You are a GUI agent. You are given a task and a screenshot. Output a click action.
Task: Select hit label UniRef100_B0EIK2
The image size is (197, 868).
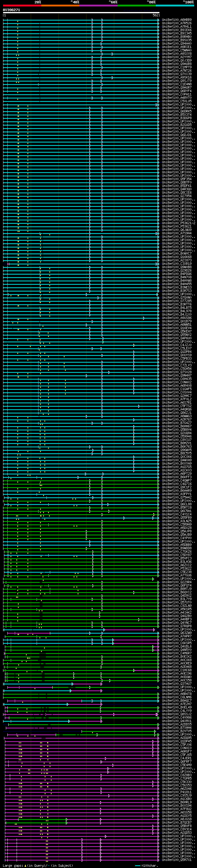click(x=177, y=656)
